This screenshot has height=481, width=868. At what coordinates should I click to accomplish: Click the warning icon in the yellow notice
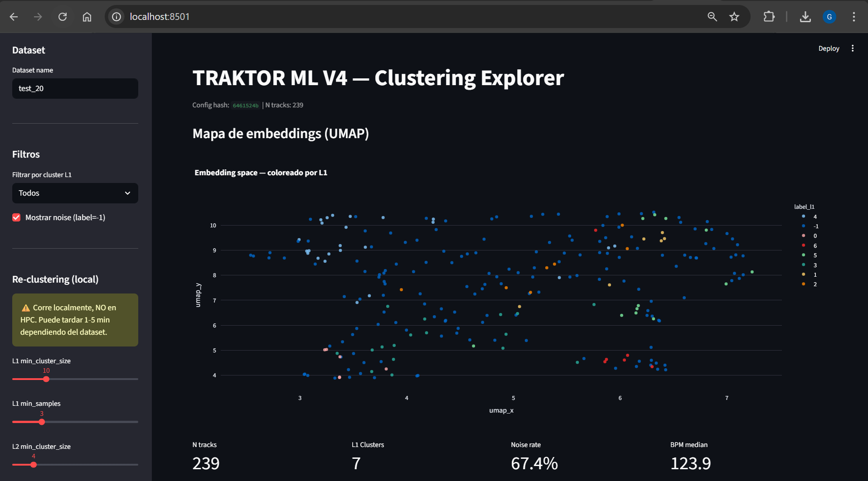pos(26,308)
